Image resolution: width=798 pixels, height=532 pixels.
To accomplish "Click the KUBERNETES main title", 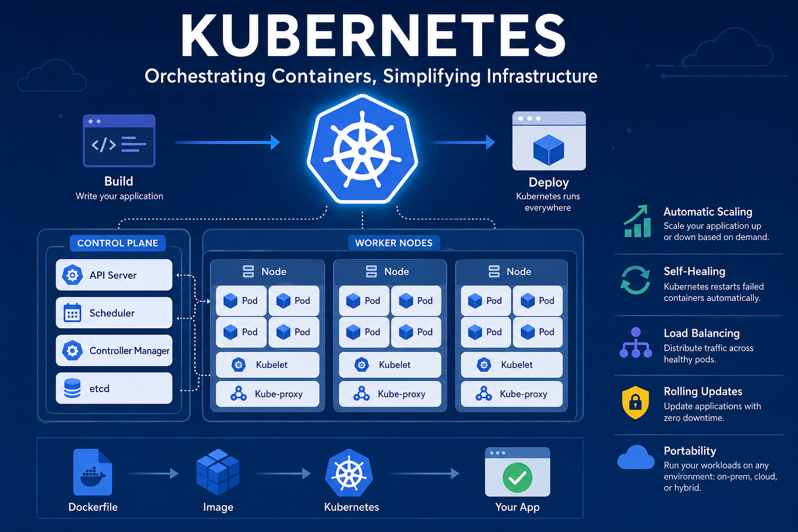I will pos(373,36).
